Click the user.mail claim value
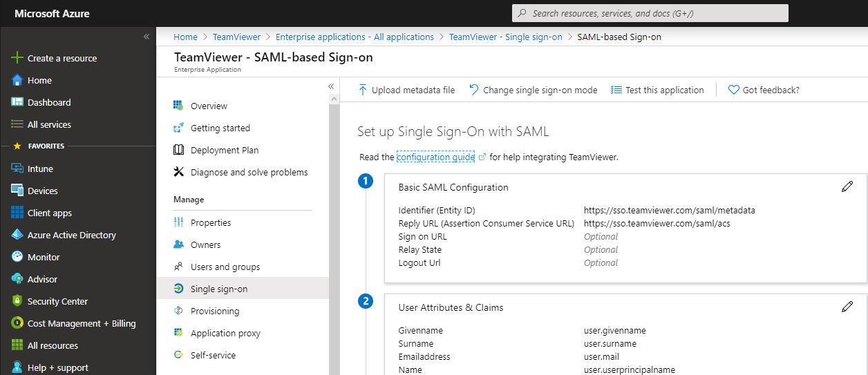The image size is (868, 375). (x=601, y=356)
